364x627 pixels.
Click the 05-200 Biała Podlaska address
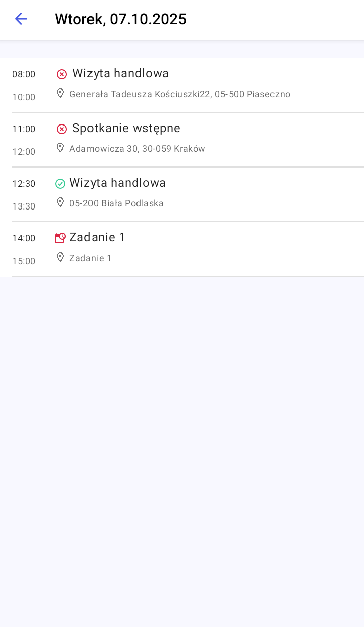pyautogui.click(x=116, y=203)
